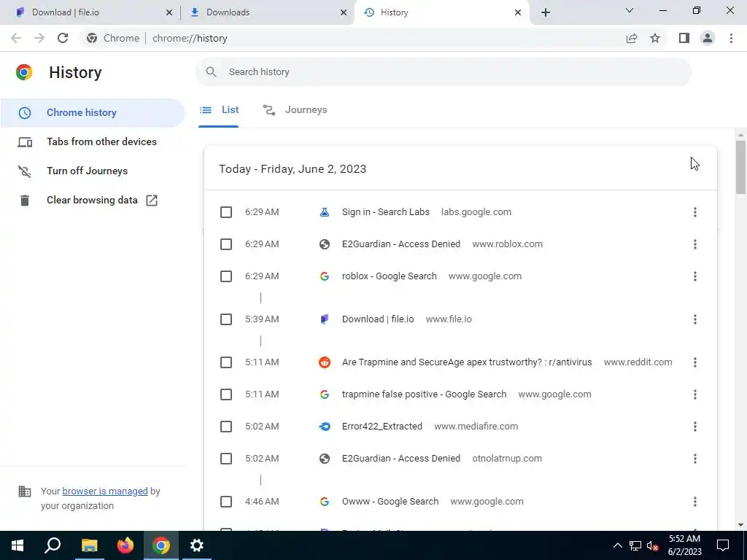
Task: Open the Error422_Extracted mediafire link
Action: click(x=382, y=427)
